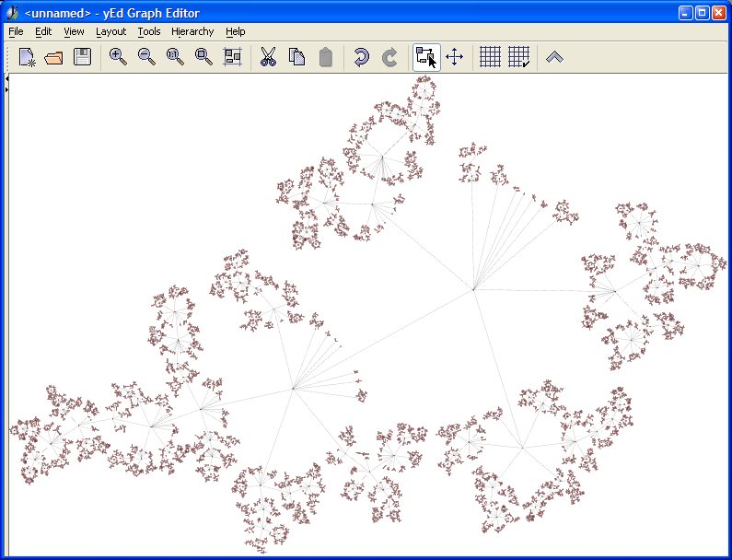Toggle the edit mode button
Screen dimensions: 732x560
click(x=426, y=57)
